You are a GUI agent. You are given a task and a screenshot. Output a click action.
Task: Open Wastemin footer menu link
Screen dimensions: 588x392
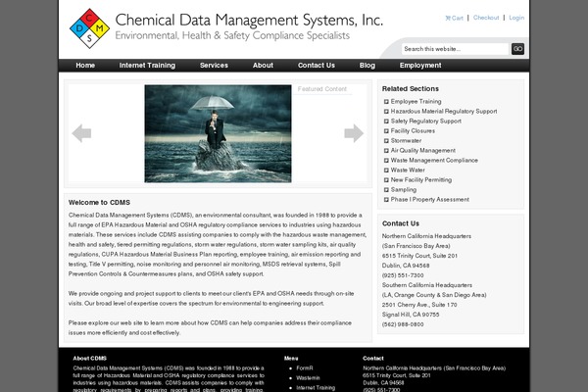pyautogui.click(x=308, y=377)
